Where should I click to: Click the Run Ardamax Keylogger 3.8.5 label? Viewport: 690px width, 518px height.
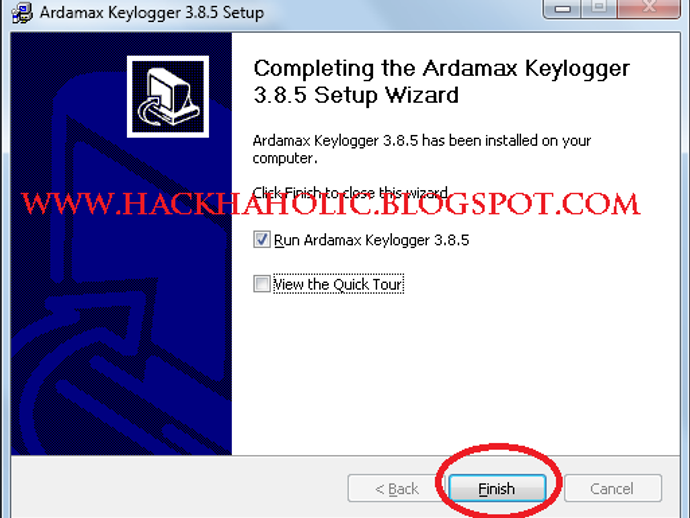[371, 240]
